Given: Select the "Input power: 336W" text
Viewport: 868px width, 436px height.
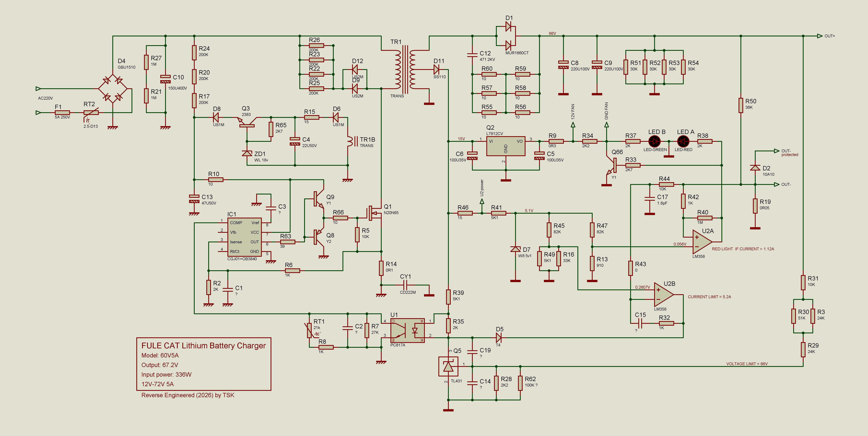Looking at the screenshot, I should pyautogui.click(x=167, y=375).
